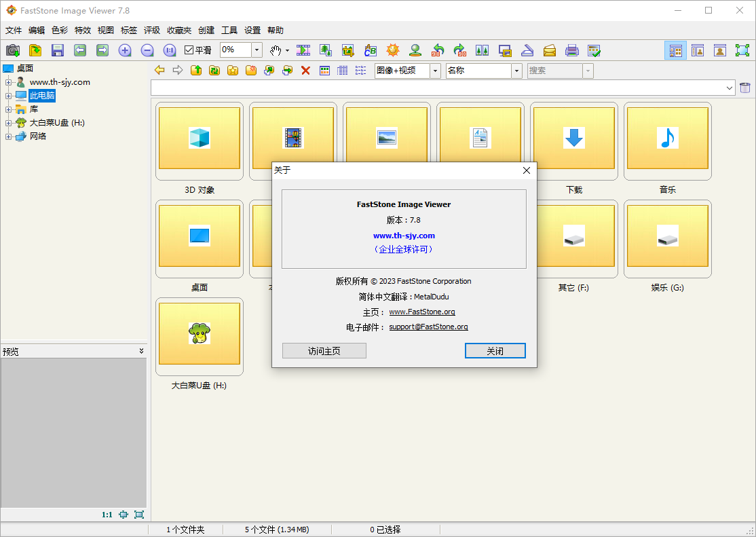
Task: Open the 帮助 menu
Action: 276,31
